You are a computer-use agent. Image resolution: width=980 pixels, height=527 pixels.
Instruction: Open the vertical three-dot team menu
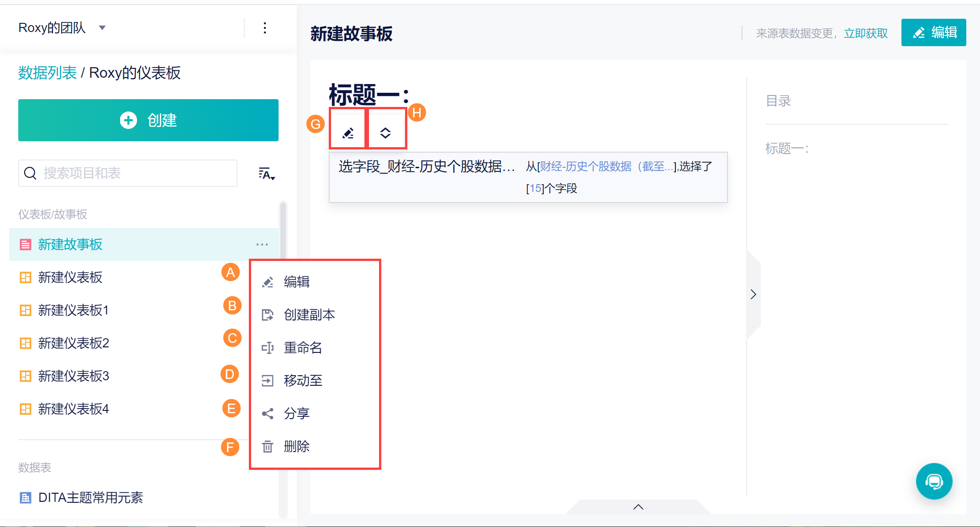(265, 28)
